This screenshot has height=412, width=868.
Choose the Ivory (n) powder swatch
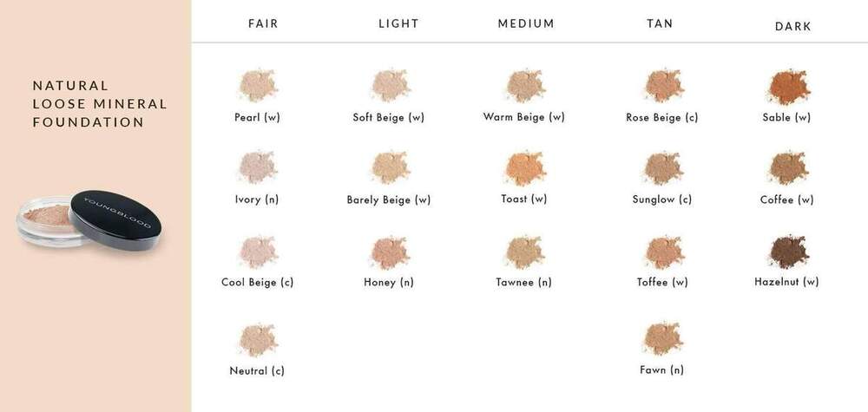(256, 168)
